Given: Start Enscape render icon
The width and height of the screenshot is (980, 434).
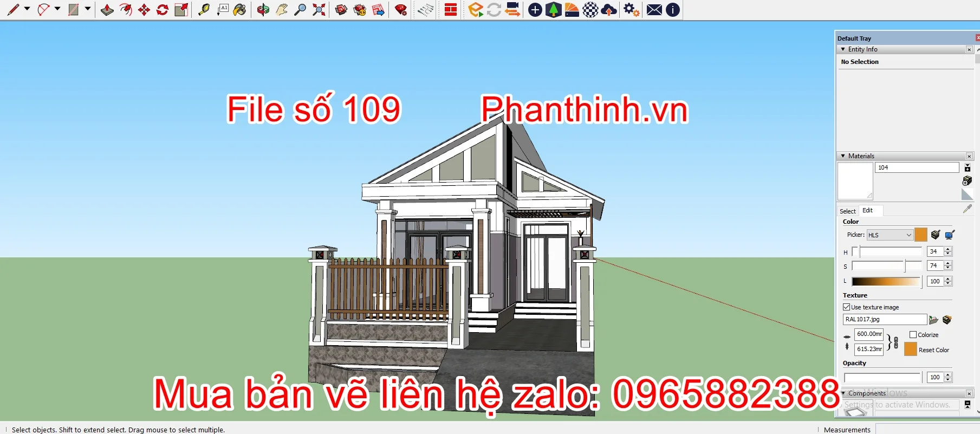Looking at the screenshot, I should [x=476, y=9].
